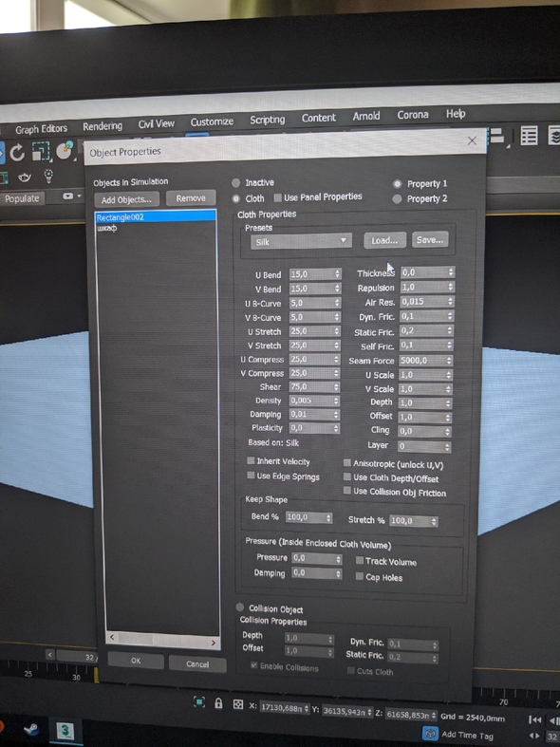This screenshot has width=560, height=747.
Task: Select the Collision Object radio button
Action: (x=239, y=607)
